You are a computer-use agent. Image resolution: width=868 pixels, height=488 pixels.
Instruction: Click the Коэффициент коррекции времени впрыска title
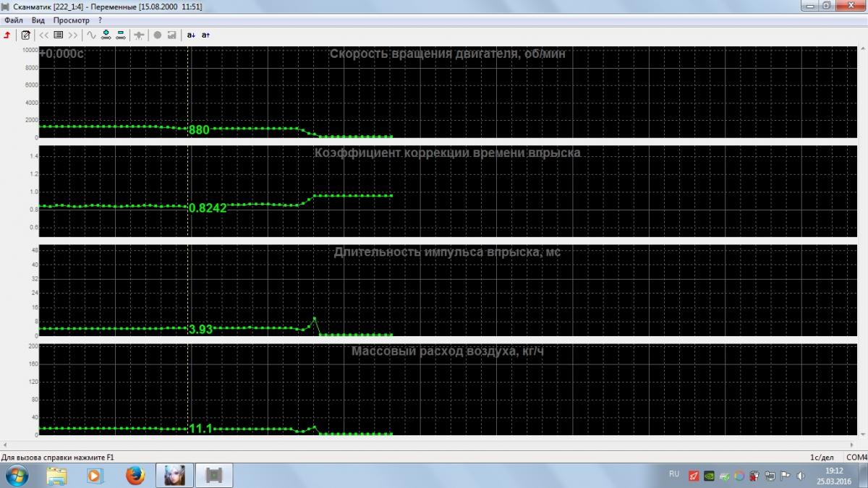pyautogui.click(x=447, y=153)
